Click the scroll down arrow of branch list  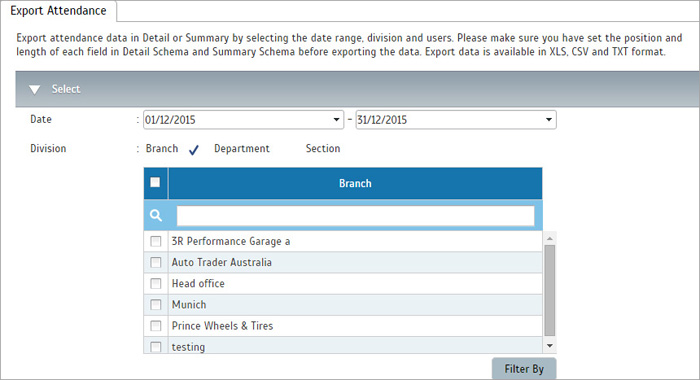(x=550, y=346)
